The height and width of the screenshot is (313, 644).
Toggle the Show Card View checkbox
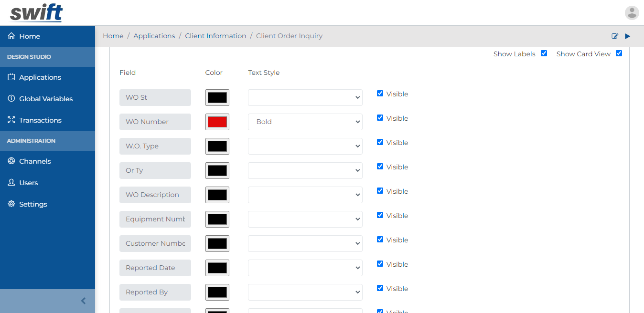coord(619,53)
